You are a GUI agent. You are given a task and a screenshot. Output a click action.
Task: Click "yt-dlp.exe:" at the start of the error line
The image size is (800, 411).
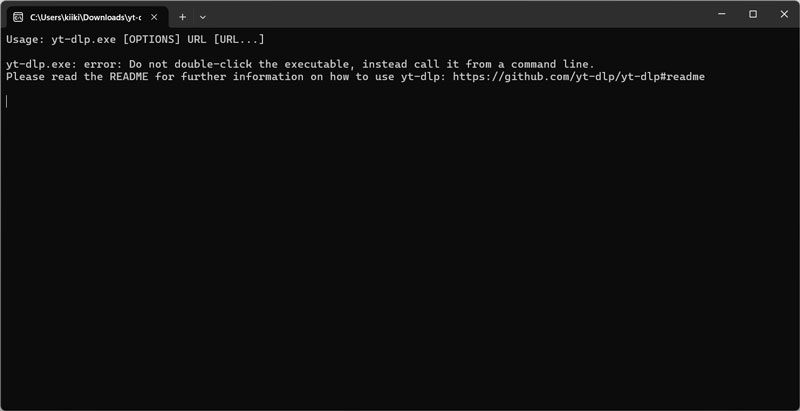[x=41, y=64]
